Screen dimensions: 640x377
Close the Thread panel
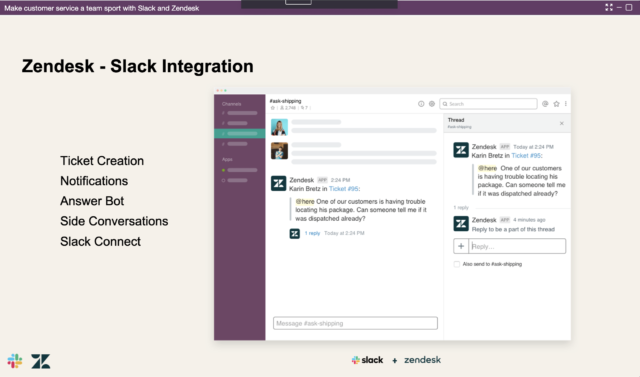pyautogui.click(x=562, y=123)
